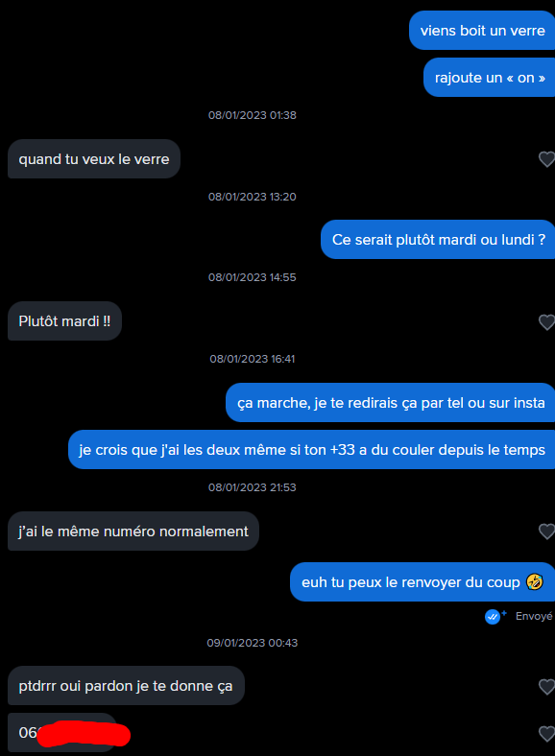Like the 'Plutôt mardi !!' message
The width and height of the screenshot is (555, 756).
point(546,322)
